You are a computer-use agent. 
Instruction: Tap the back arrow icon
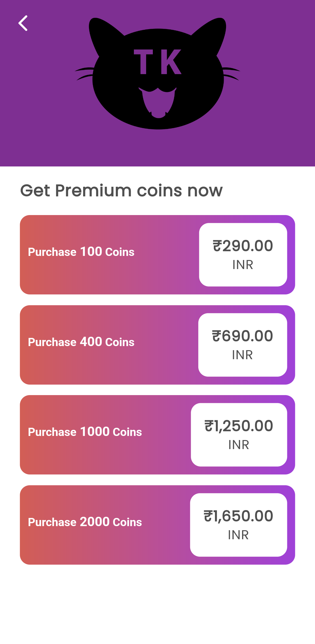pos(23,23)
